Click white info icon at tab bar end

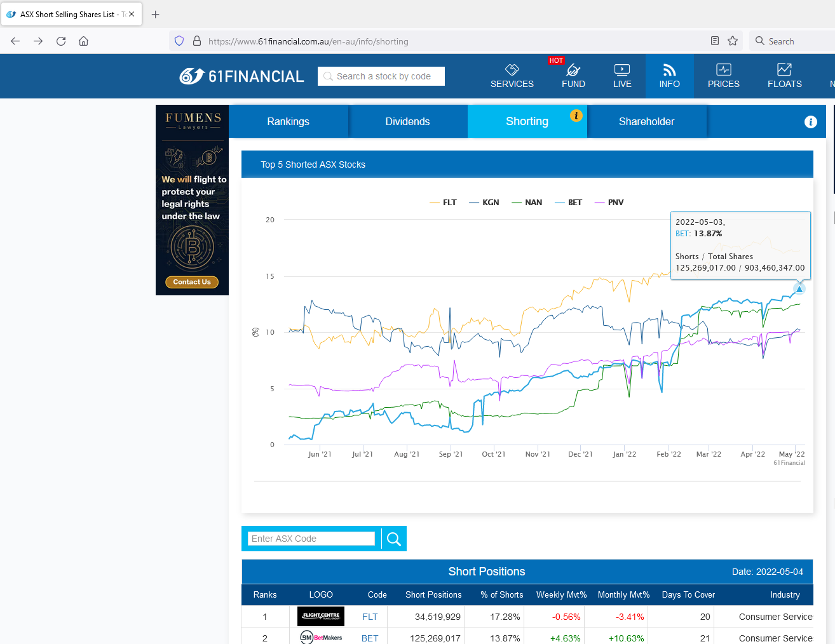tap(811, 122)
